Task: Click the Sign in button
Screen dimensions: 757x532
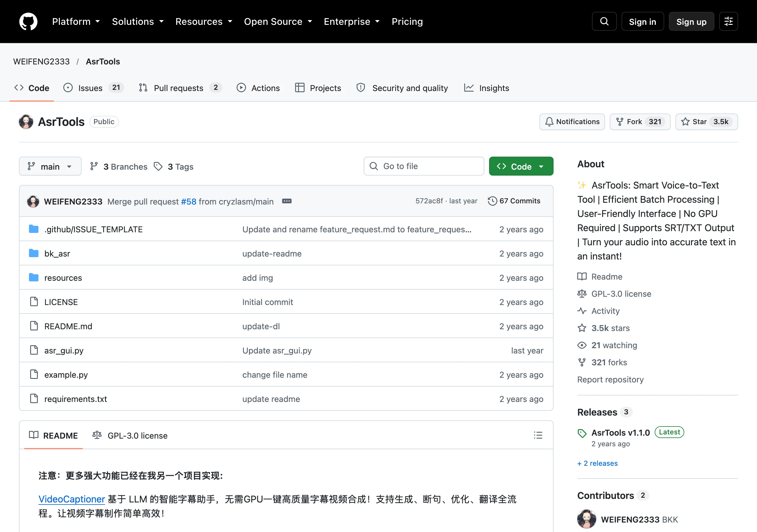Action: pos(642,21)
